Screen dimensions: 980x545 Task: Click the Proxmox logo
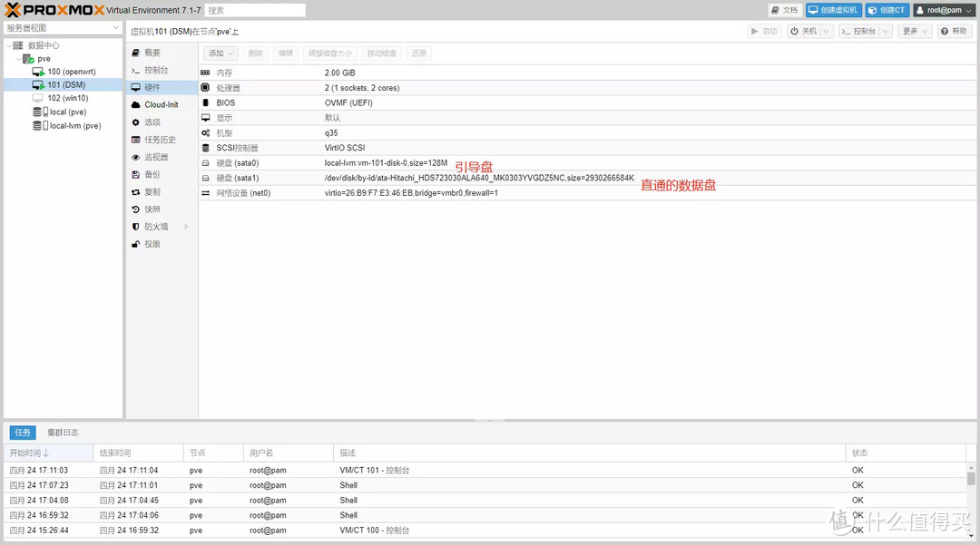[x=54, y=10]
